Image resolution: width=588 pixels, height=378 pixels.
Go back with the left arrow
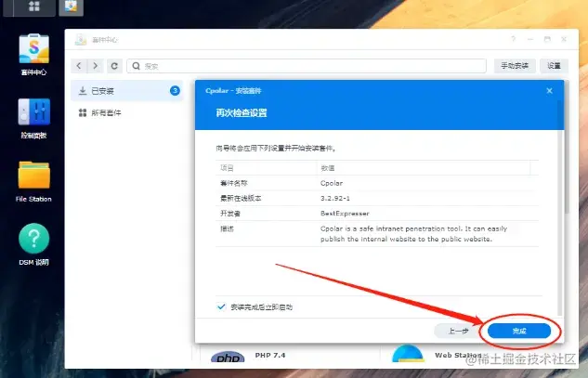(x=79, y=66)
